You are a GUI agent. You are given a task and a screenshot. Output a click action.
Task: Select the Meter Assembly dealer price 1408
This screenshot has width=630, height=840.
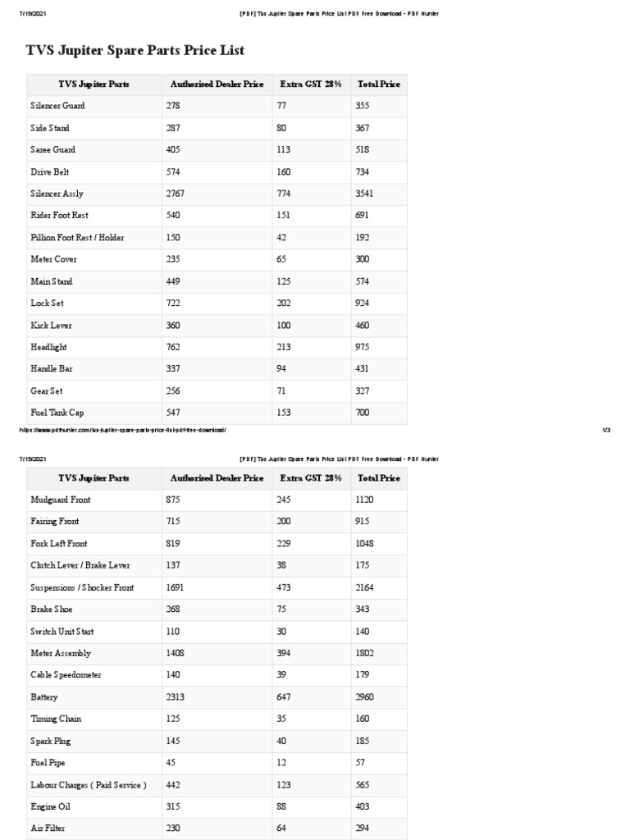178,653
